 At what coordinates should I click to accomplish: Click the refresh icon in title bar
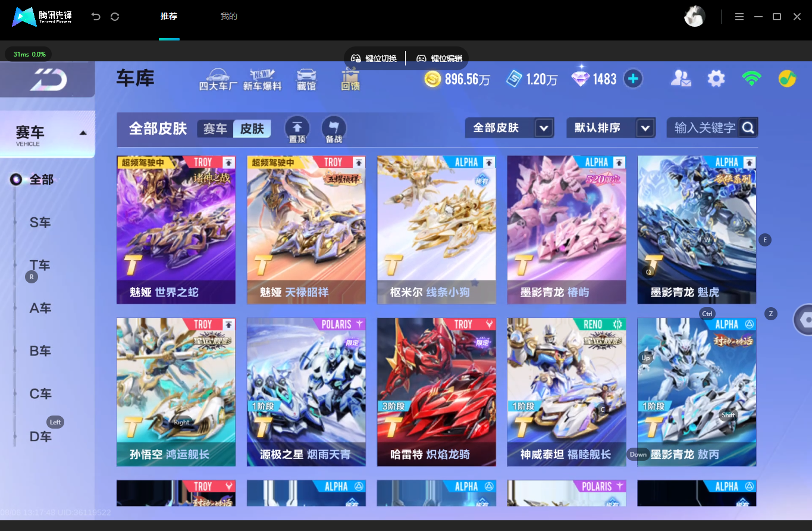point(115,17)
